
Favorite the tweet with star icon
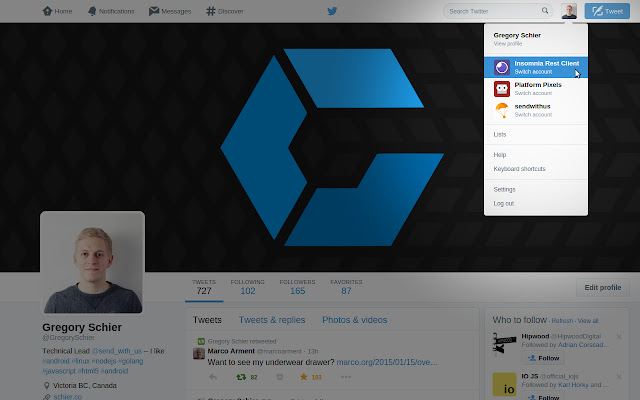coord(303,377)
